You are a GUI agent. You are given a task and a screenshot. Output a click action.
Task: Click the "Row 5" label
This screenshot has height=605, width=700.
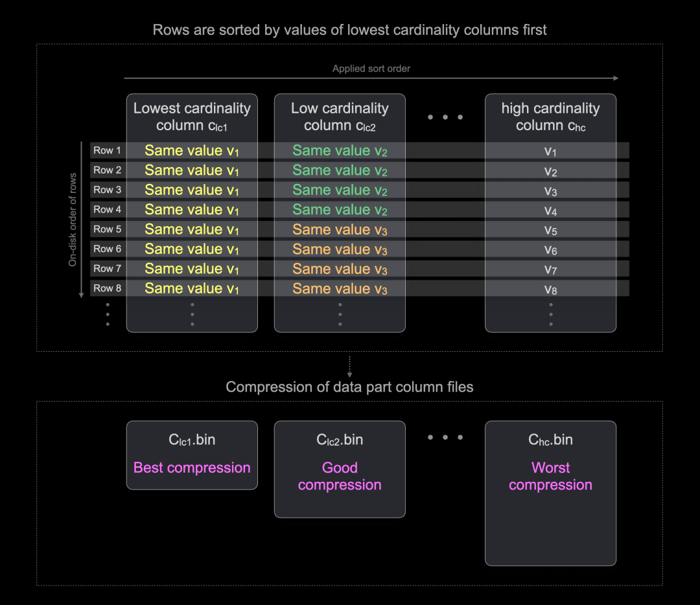(x=108, y=229)
